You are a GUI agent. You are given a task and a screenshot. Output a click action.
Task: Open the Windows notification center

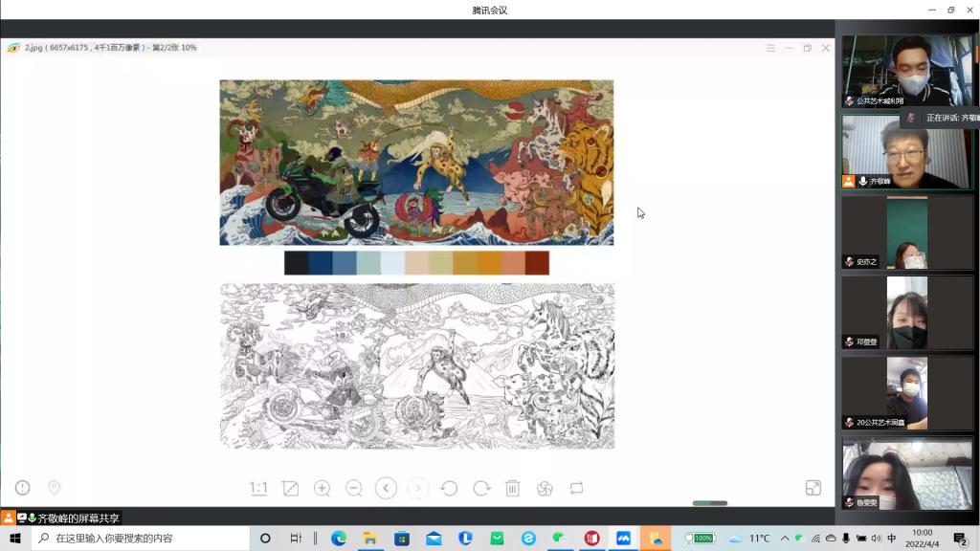coord(961,538)
